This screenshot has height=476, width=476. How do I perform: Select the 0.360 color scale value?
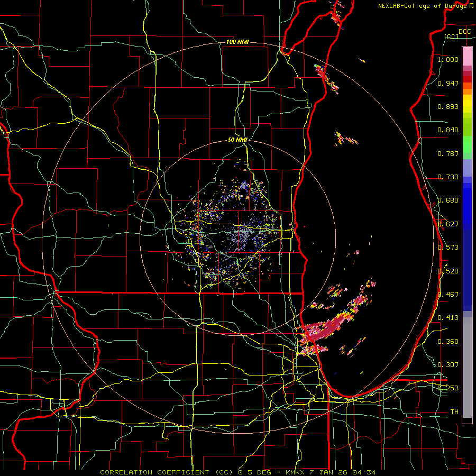(x=448, y=342)
